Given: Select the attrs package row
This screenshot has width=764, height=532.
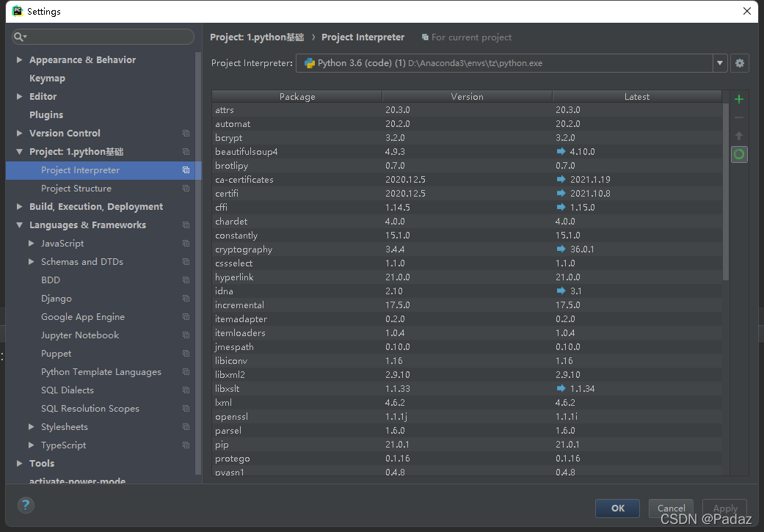Looking at the screenshot, I should click(x=468, y=109).
